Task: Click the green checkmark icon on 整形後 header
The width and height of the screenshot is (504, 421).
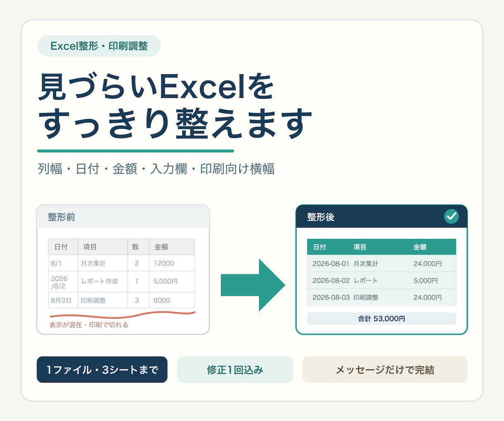Action: coord(451,216)
